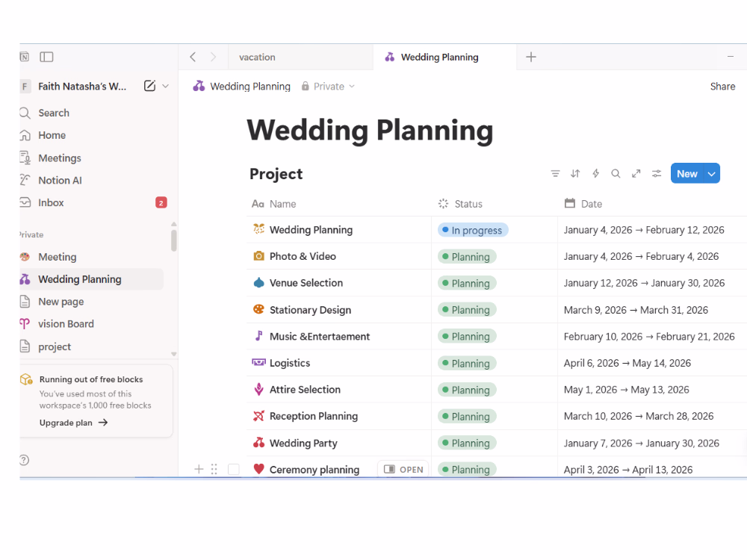Open the Inbox with 2 notifications
Screen dimensions: 747x560
(x=93, y=202)
